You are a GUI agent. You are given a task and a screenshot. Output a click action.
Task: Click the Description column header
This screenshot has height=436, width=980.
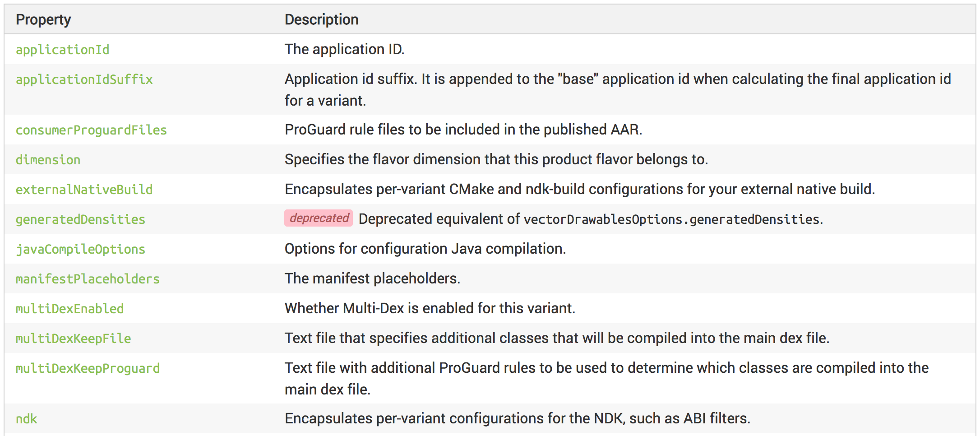[321, 19]
